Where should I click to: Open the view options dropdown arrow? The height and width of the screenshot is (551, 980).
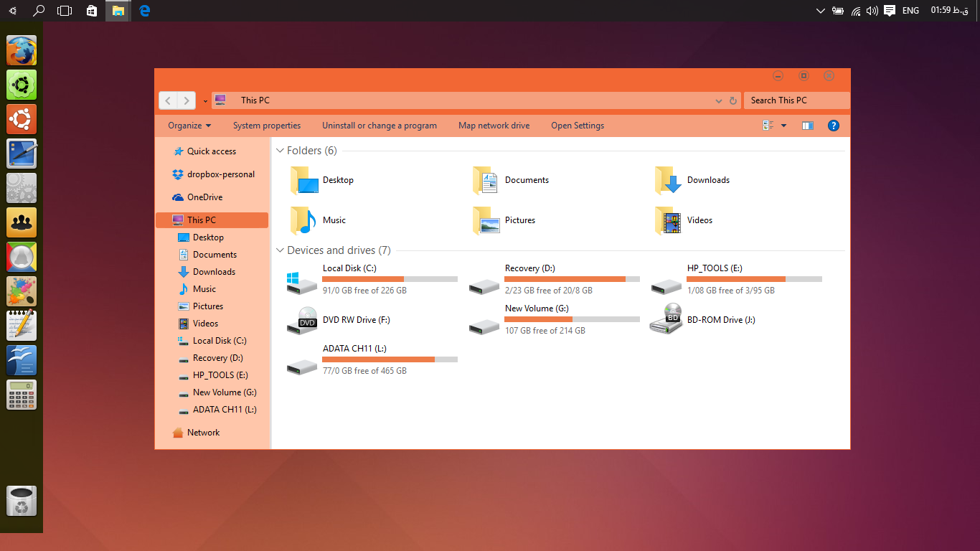coord(782,125)
